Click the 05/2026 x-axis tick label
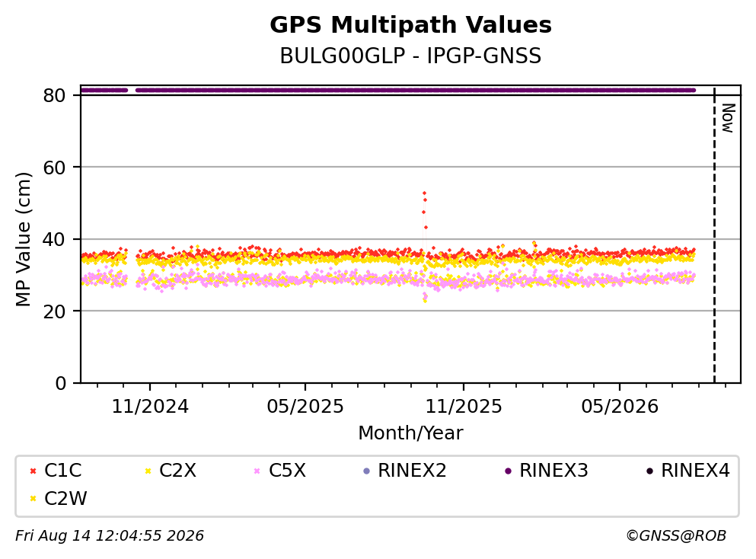Screen dimensions: 756x559 pyautogui.click(x=620, y=407)
